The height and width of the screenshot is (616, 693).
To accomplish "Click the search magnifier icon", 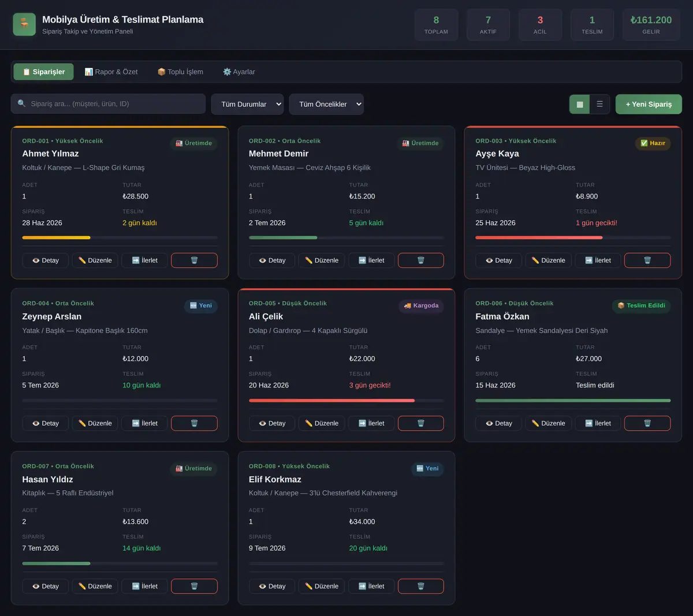I will [21, 104].
